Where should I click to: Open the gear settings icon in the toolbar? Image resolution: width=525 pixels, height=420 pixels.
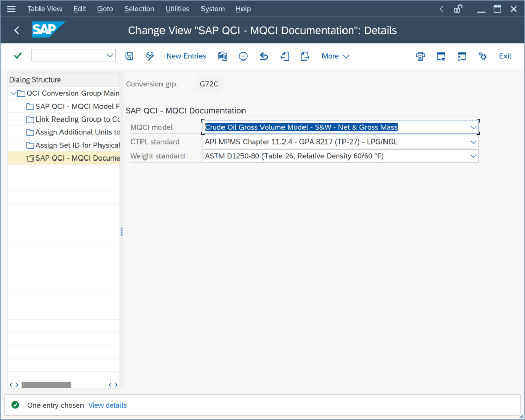click(x=482, y=56)
